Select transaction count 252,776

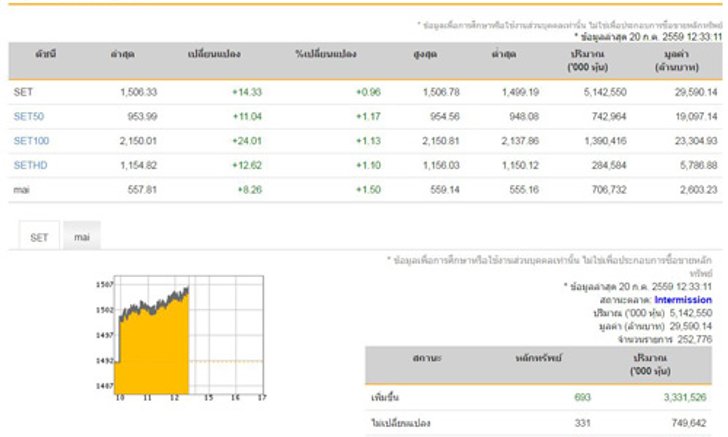pos(695,339)
